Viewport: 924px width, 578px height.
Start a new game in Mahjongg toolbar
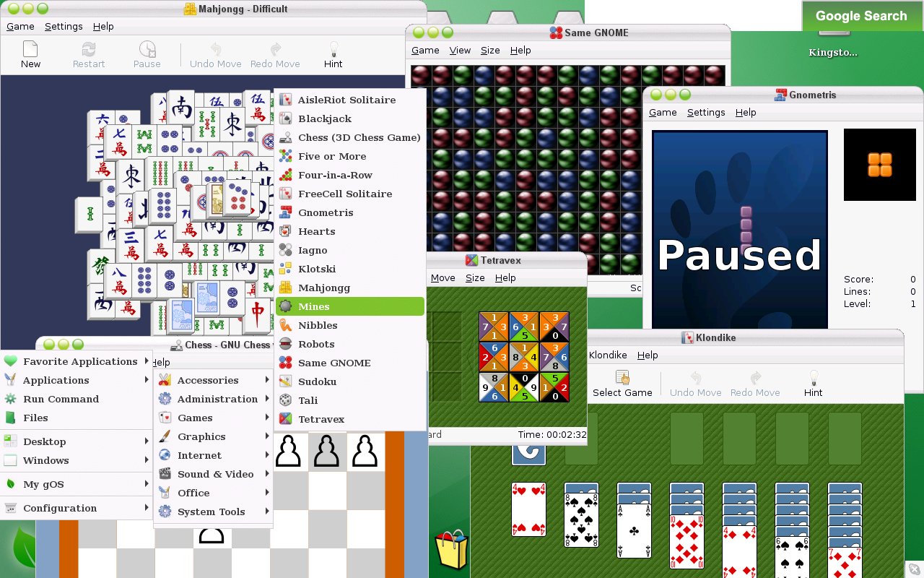pos(30,55)
